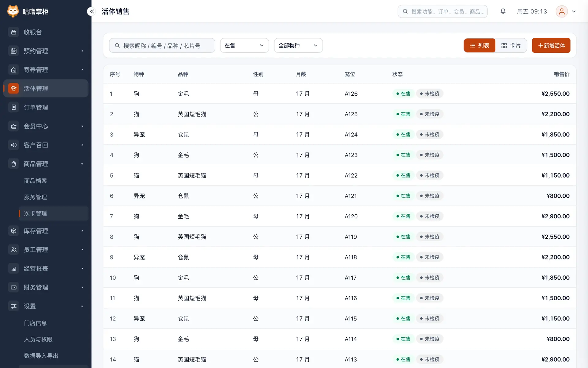Click the 订单管理 document icon
Image resolution: width=588 pixels, height=368 pixels.
pyautogui.click(x=13, y=107)
